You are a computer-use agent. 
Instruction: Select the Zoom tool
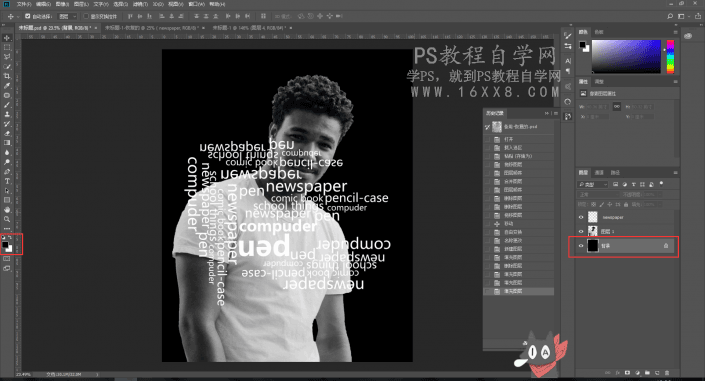[7, 219]
